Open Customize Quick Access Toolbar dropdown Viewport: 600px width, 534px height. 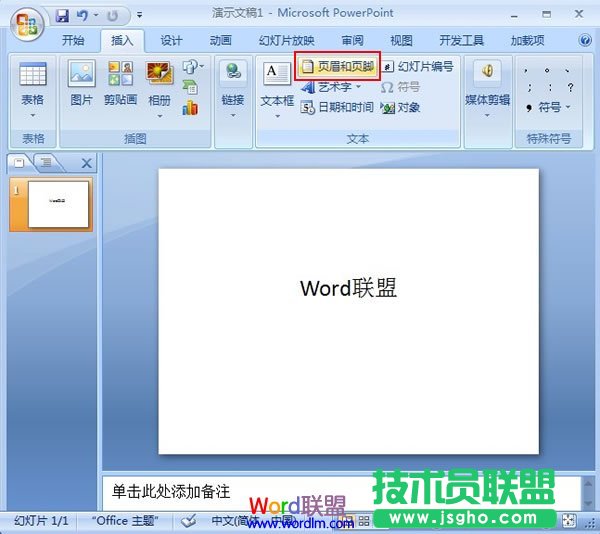coord(139,16)
